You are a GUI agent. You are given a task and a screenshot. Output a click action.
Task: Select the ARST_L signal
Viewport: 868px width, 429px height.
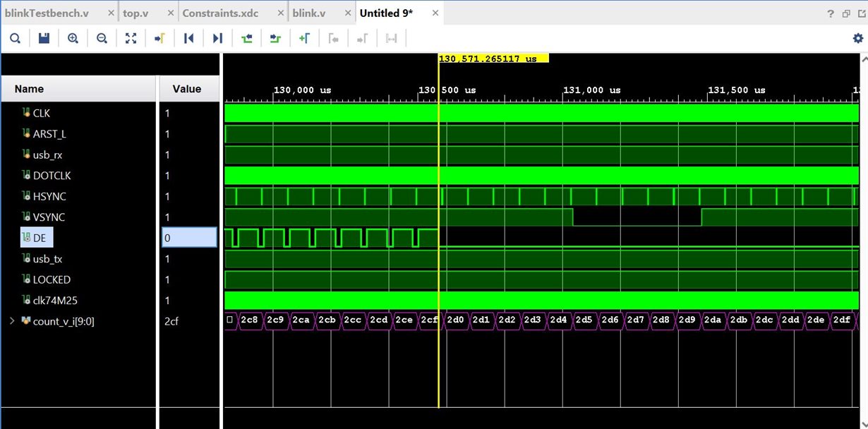49,134
